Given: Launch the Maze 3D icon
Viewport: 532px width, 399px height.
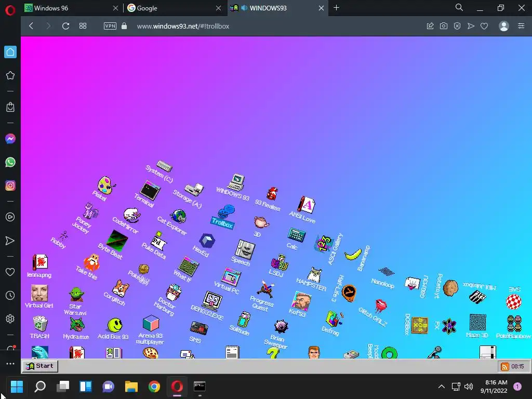Looking at the screenshot, I should click(478, 322).
